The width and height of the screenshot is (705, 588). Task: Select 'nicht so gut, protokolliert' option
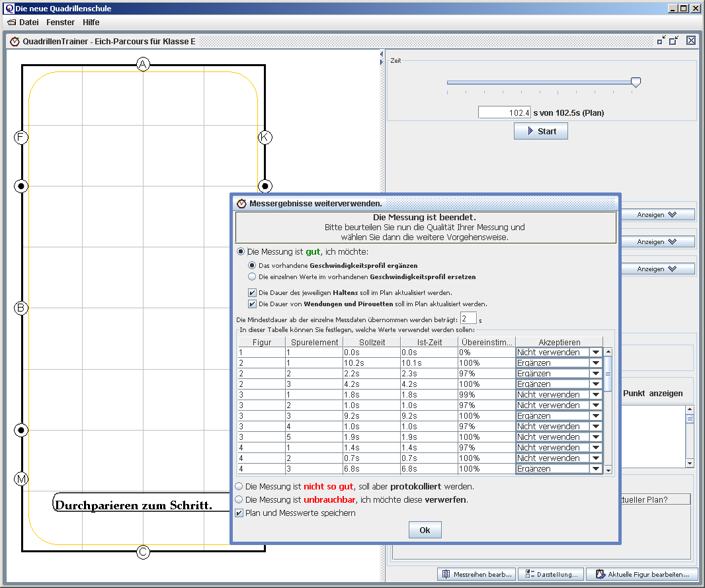click(x=239, y=486)
